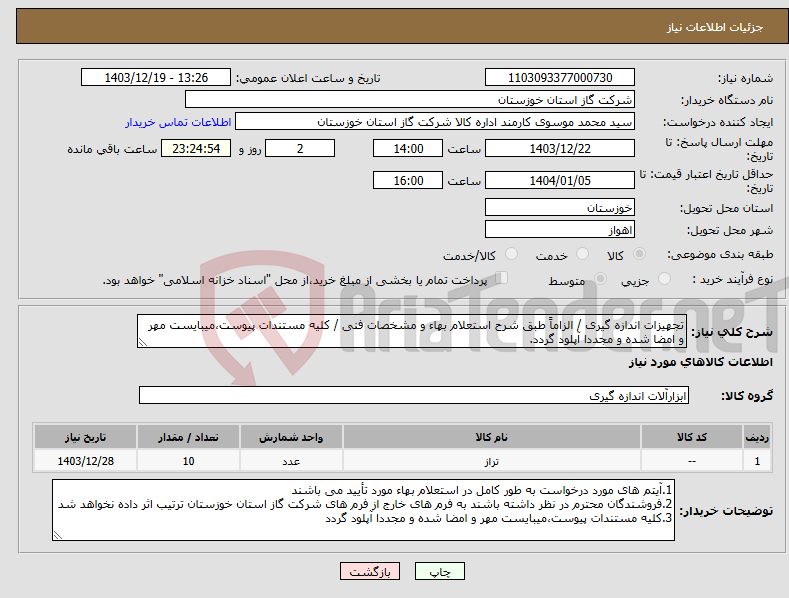Click the اطلاعات کالاهای مورد نیاز heading
The width and height of the screenshot is (789, 598).
[x=700, y=362]
